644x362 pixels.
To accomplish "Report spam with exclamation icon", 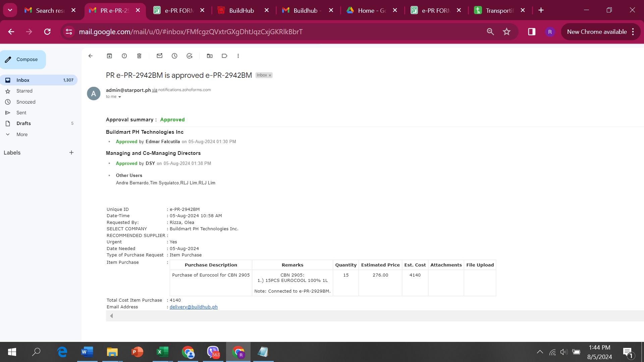I will (124, 56).
